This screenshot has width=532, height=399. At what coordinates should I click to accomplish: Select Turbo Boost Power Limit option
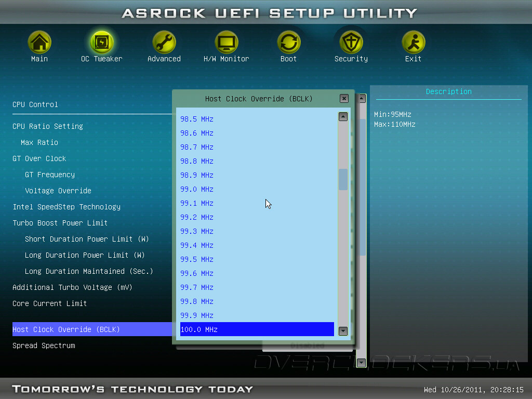(60, 223)
